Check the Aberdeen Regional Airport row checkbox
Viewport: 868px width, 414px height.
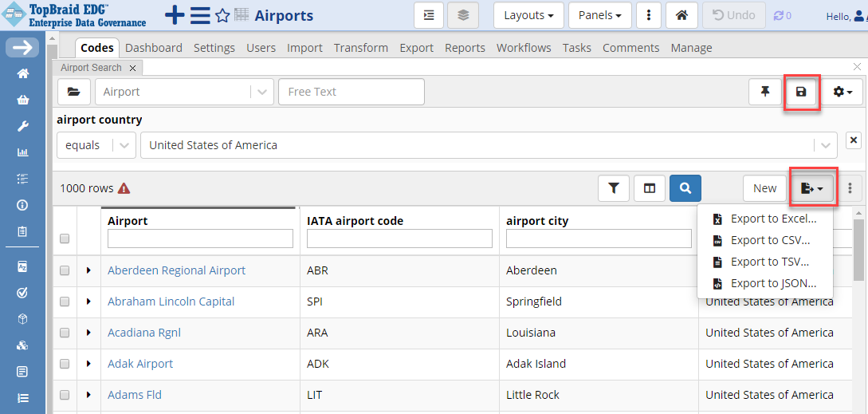[65, 270]
